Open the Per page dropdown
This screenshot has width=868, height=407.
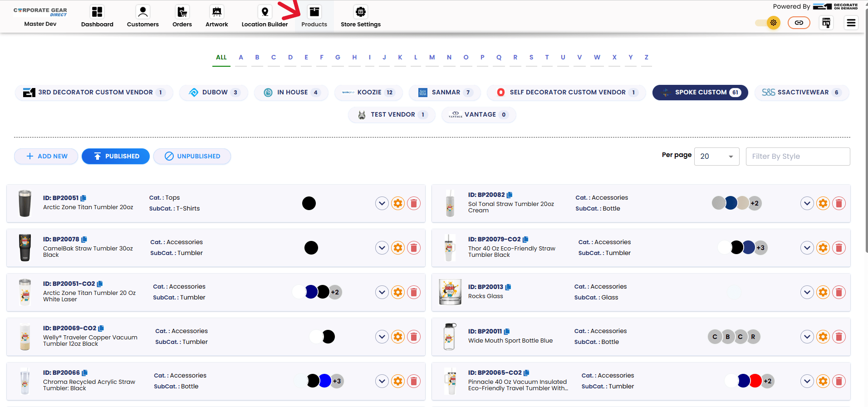point(716,157)
